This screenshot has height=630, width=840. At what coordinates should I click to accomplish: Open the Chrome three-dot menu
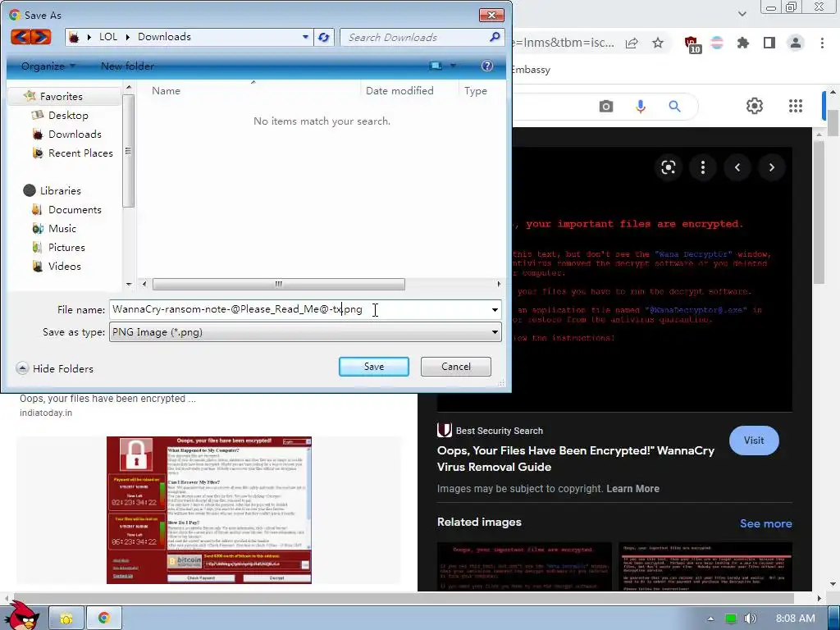point(822,43)
